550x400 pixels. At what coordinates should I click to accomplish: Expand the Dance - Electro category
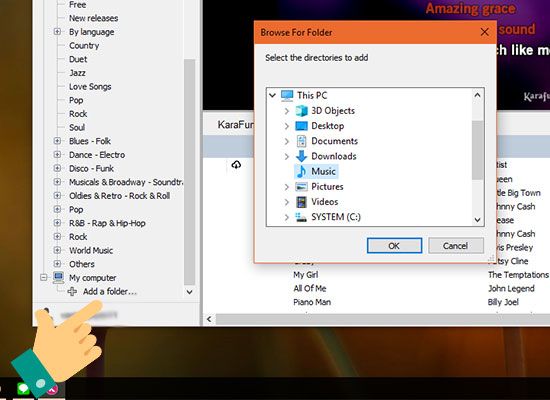pyautogui.click(x=57, y=155)
